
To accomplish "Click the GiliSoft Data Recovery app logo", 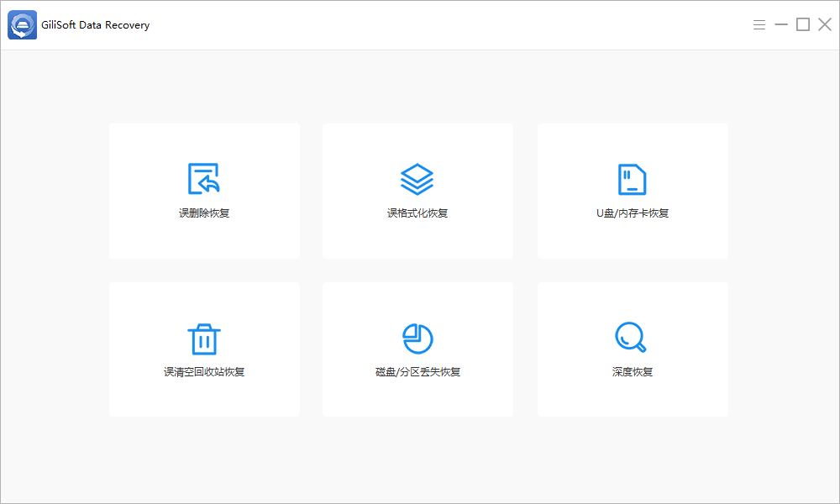I will (23, 24).
